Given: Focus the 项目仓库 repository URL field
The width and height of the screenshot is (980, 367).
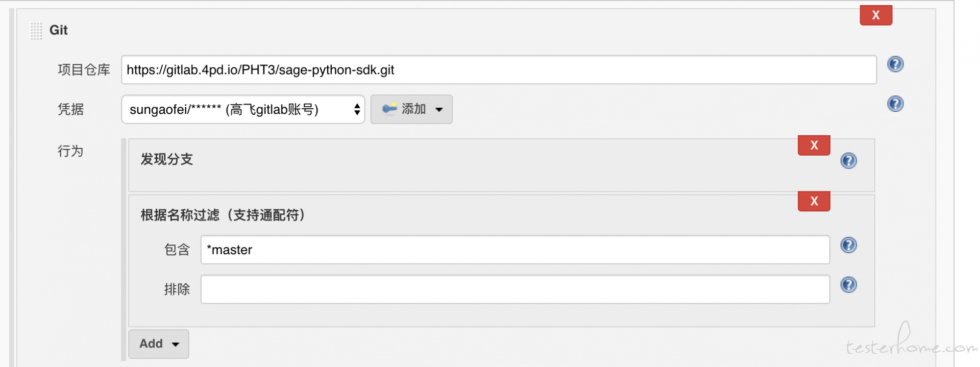Looking at the screenshot, I should (x=499, y=70).
